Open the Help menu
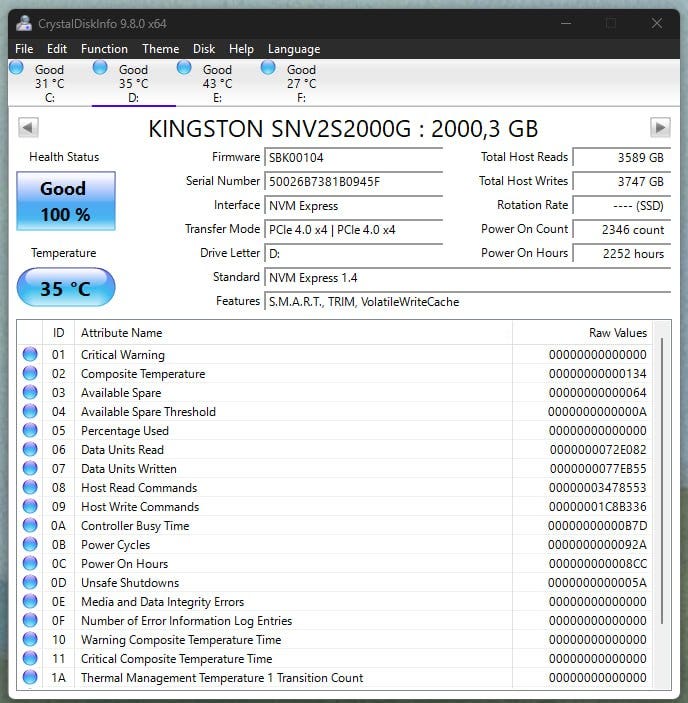The height and width of the screenshot is (703, 688). point(241,48)
